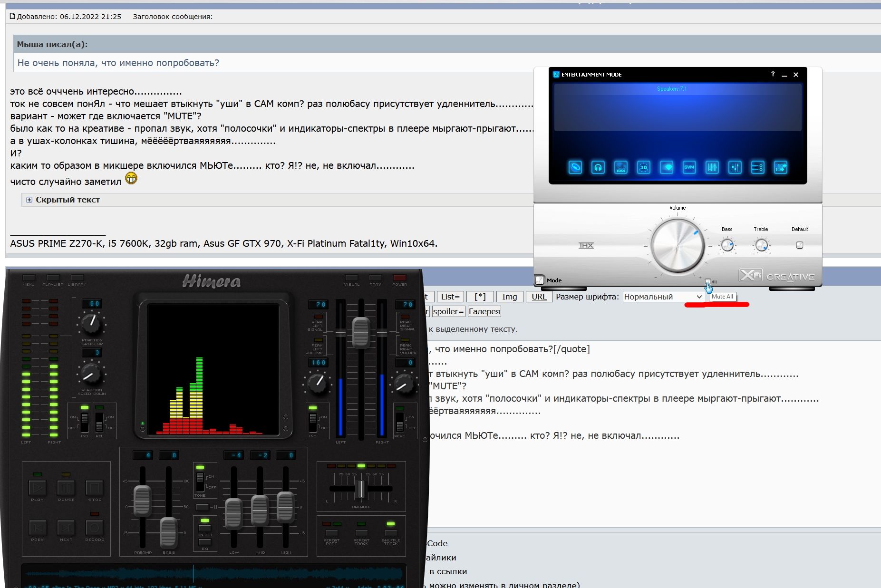
Task: Click the knob under the 160 display
Action: tap(317, 383)
